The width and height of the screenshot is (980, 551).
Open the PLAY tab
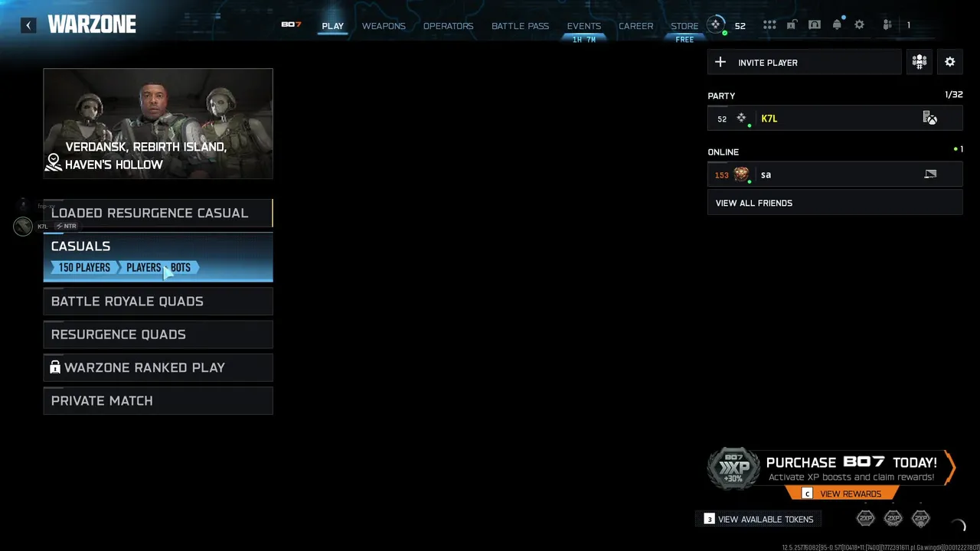coord(332,26)
